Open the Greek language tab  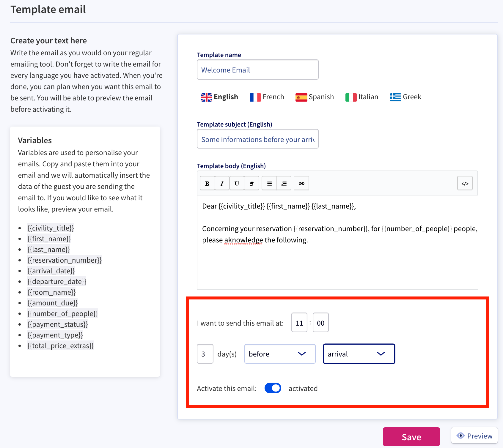coord(405,97)
